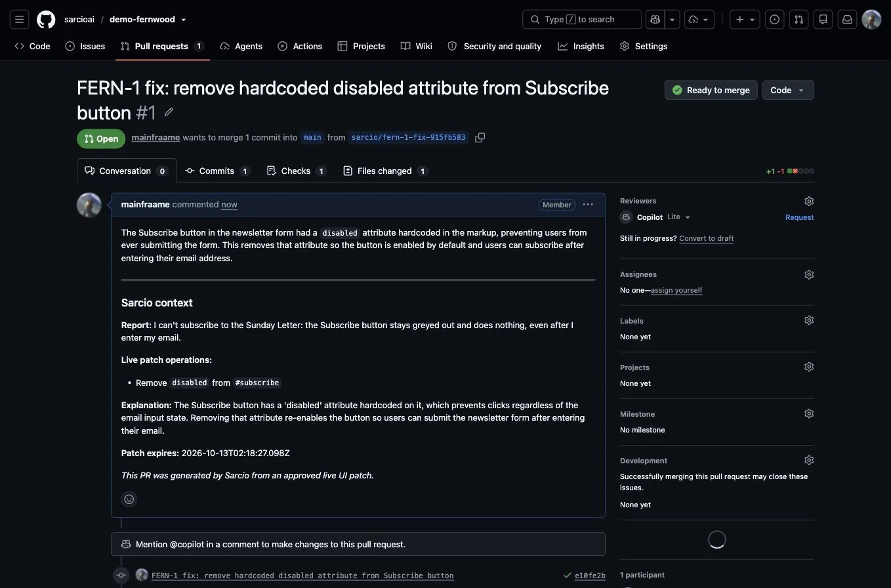Request a Copilot review
The width and height of the screenshot is (891, 588).
[x=799, y=217]
